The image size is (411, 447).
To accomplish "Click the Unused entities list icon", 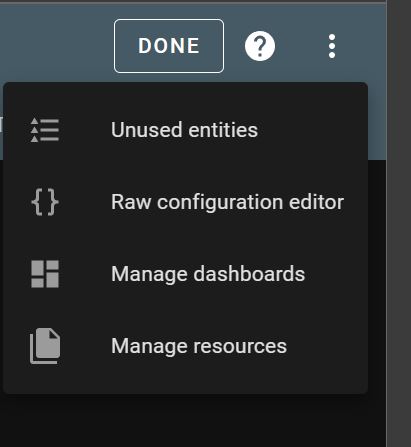I will [x=45, y=130].
